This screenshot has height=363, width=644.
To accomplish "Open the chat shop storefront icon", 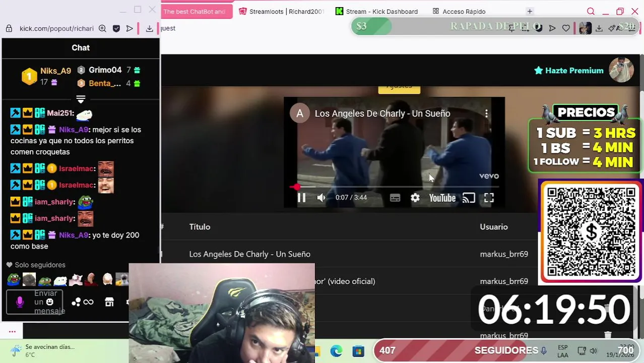I will pos(109,302).
